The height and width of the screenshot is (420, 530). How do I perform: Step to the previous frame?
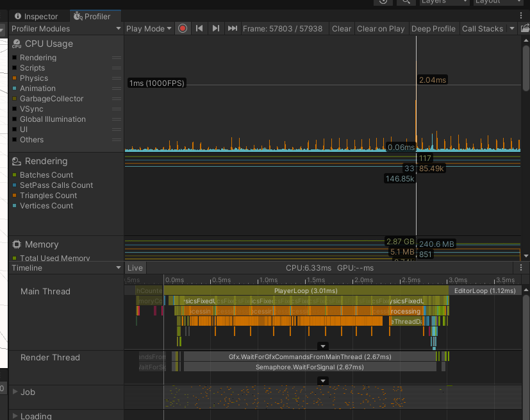199,29
